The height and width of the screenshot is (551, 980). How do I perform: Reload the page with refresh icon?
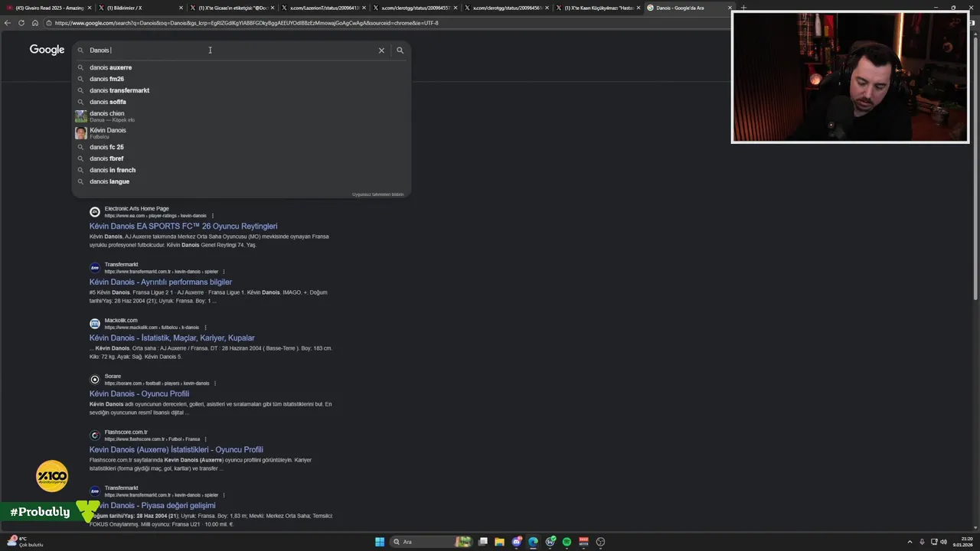21,23
